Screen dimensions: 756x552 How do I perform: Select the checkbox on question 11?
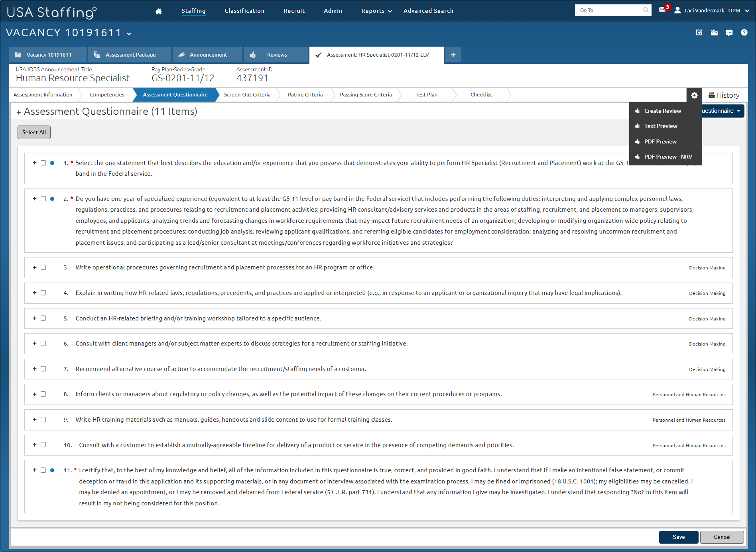coord(43,470)
